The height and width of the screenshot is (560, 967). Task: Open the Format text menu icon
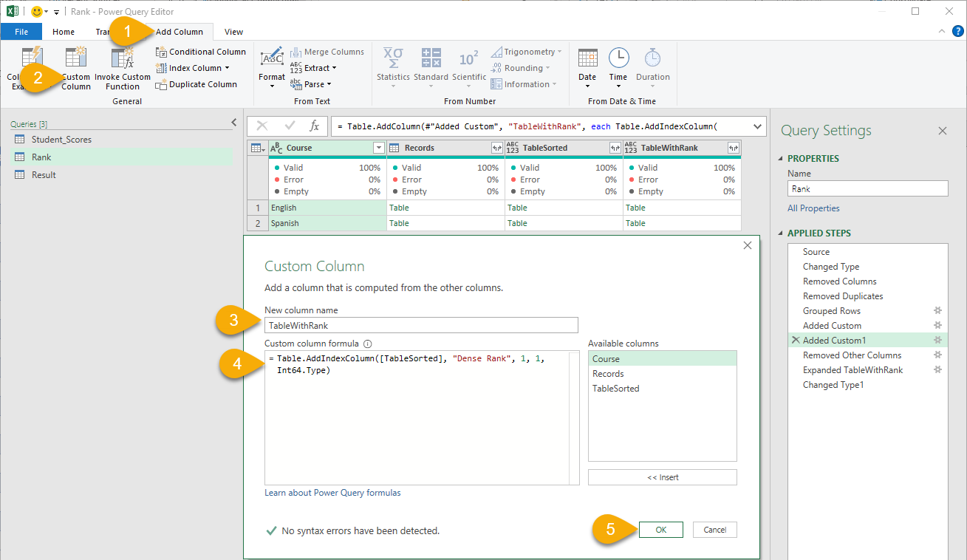coord(272,58)
